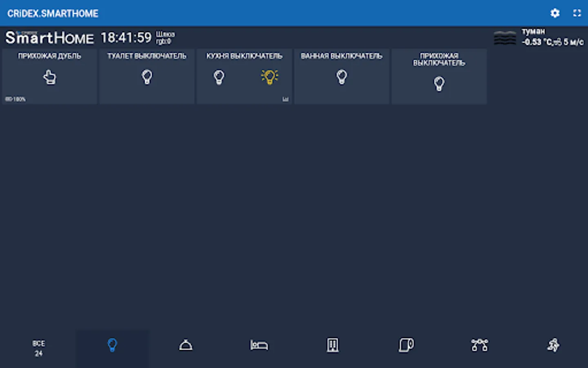Open the door/hallway category tab

tap(333, 345)
